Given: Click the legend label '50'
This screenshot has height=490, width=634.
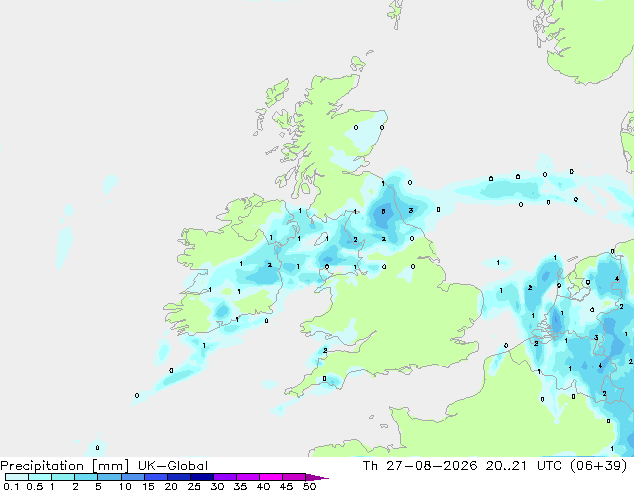Looking at the screenshot, I should [x=309, y=486].
